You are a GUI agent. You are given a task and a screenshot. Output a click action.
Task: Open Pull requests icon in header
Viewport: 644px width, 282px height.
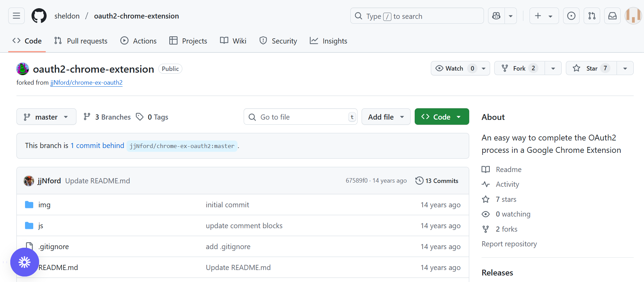click(x=592, y=16)
